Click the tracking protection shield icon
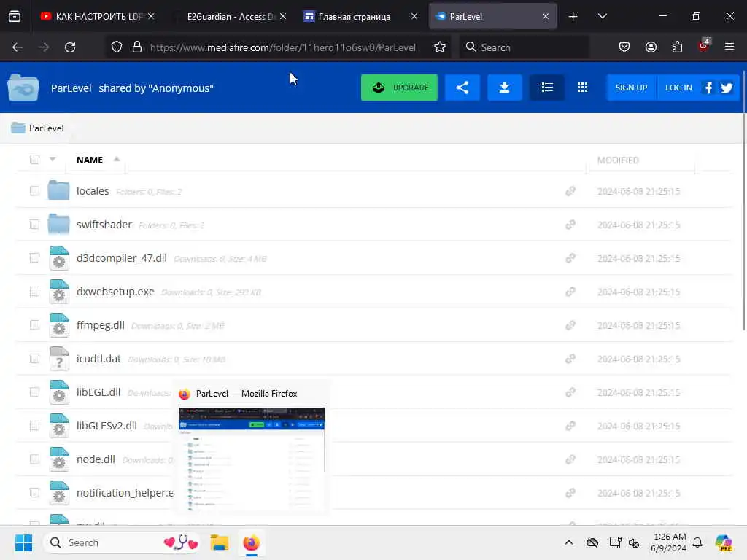This screenshot has height=560, width=747. (x=117, y=47)
